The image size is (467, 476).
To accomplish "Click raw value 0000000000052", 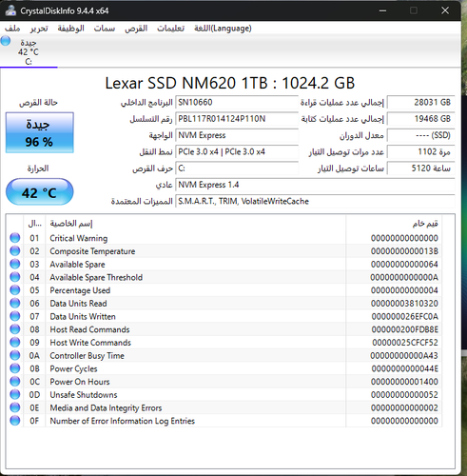I will (x=404, y=394).
